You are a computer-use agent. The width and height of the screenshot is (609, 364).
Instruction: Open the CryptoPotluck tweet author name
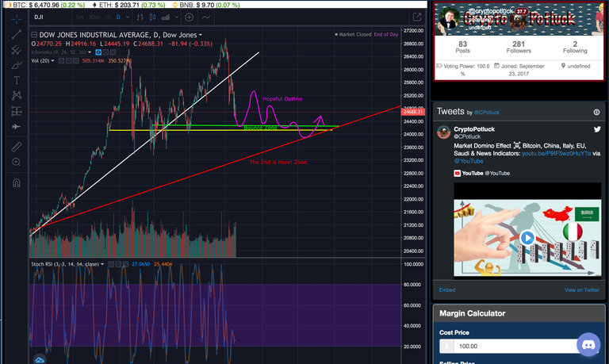pos(474,129)
